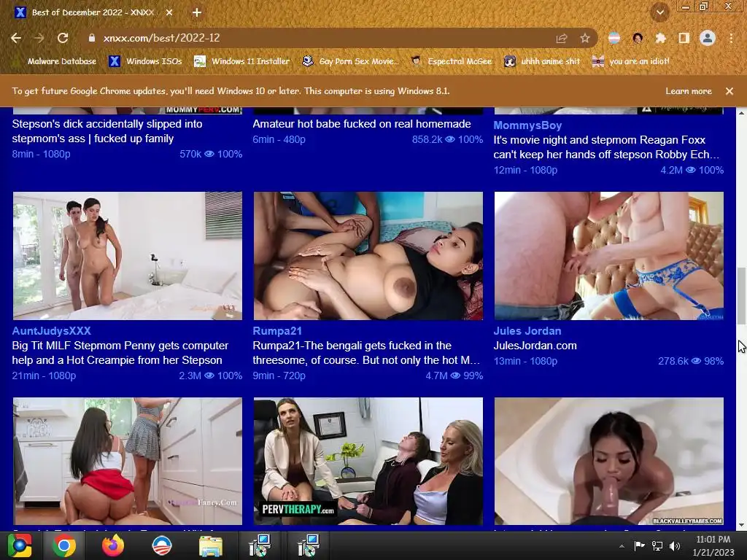
Task: Open the avatar face extension icon
Action: tap(638, 38)
